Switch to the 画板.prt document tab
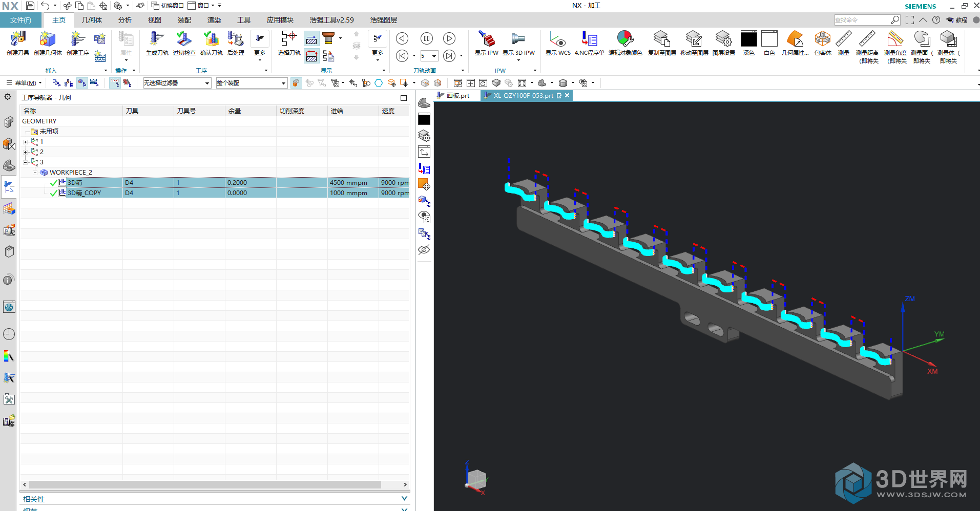Viewport: 980px width, 511px height. pyautogui.click(x=457, y=96)
